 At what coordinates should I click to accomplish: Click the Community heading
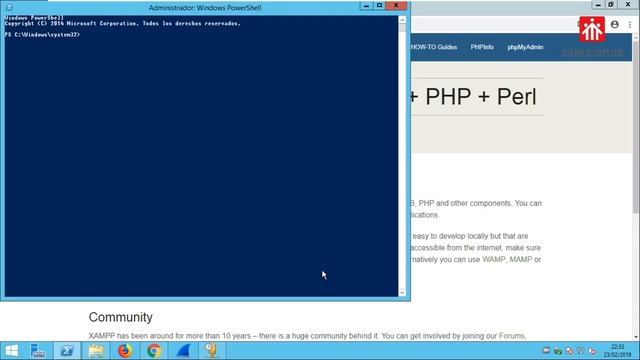coord(120,317)
